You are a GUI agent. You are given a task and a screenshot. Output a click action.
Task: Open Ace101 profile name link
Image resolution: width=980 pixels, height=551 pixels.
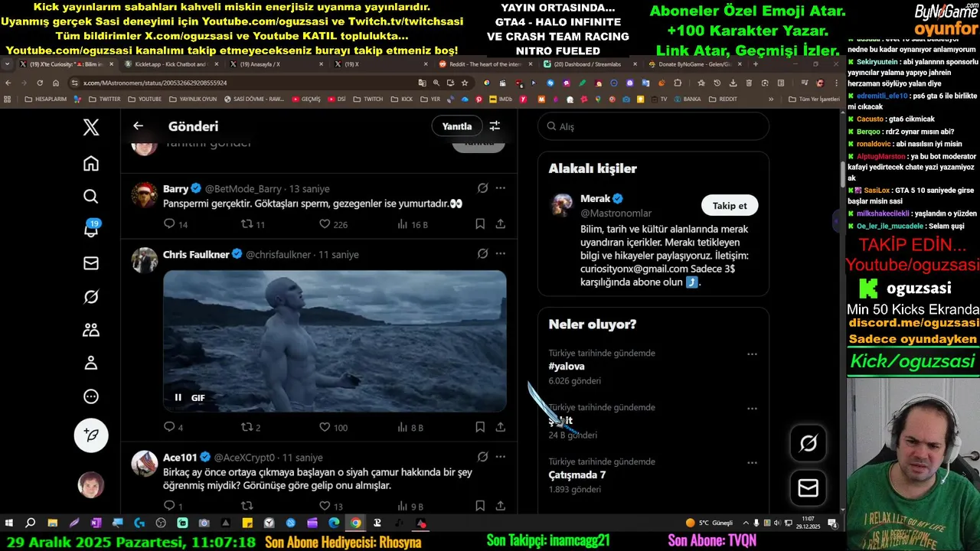tap(181, 458)
